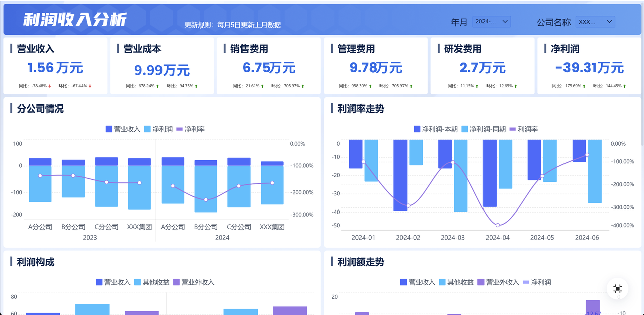Toggle 营业收入 legend in 利润构成 chart
644x315 pixels.
pos(113,282)
